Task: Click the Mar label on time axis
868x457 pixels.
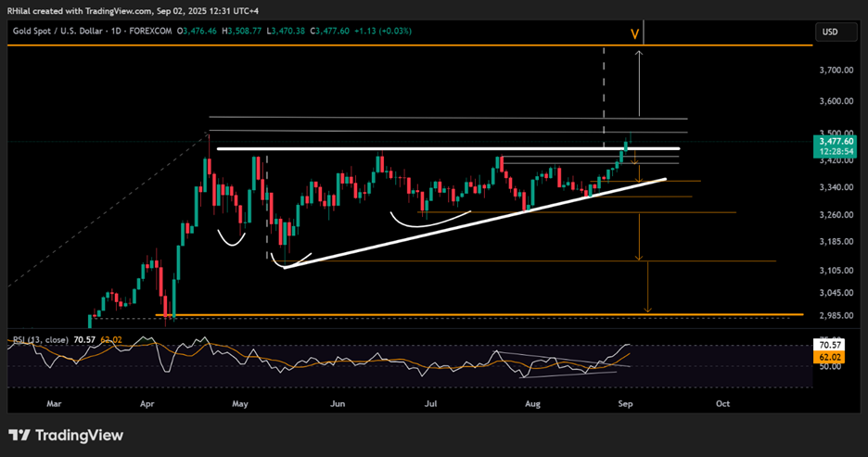Action: click(x=54, y=404)
